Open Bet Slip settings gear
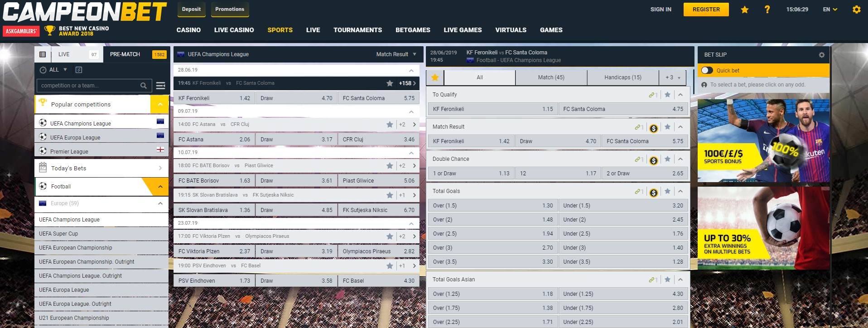The width and height of the screenshot is (868, 328). tap(821, 55)
